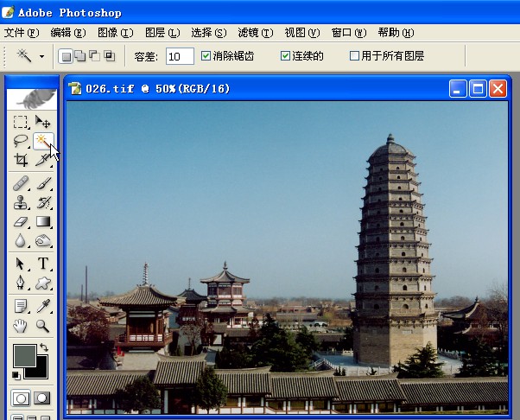Select the Crop tool

point(21,160)
